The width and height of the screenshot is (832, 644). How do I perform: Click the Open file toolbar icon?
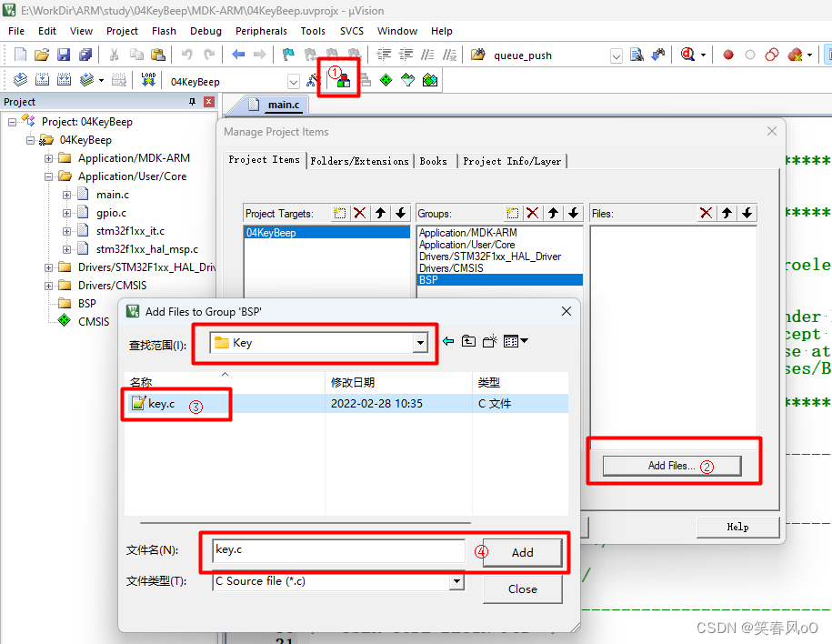(x=42, y=55)
